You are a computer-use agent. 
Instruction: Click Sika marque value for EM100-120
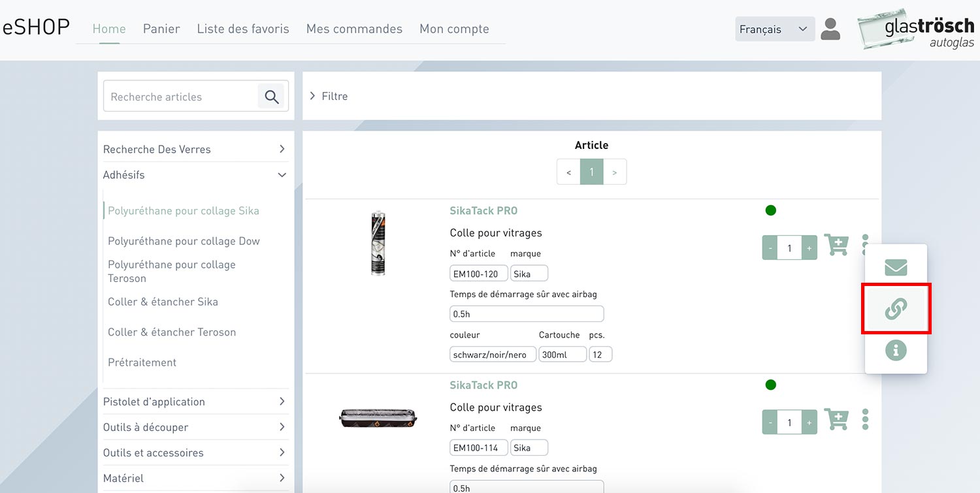point(529,274)
